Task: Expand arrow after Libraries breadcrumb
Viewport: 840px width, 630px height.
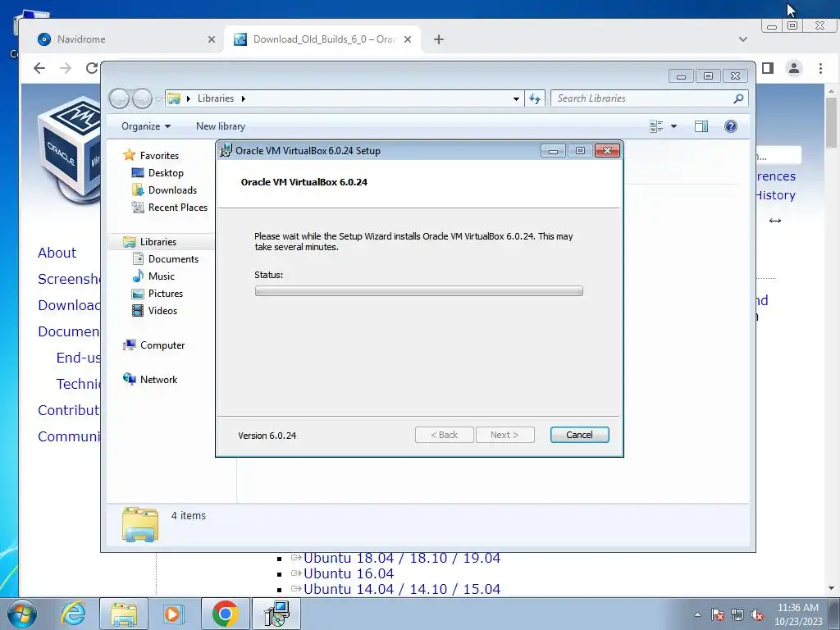Action: (x=243, y=98)
